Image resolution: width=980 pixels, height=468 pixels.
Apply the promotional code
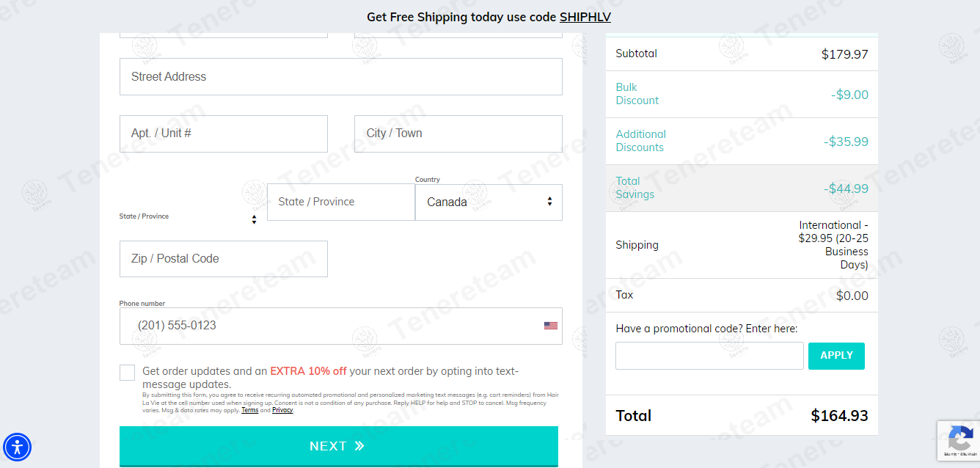[836, 356]
